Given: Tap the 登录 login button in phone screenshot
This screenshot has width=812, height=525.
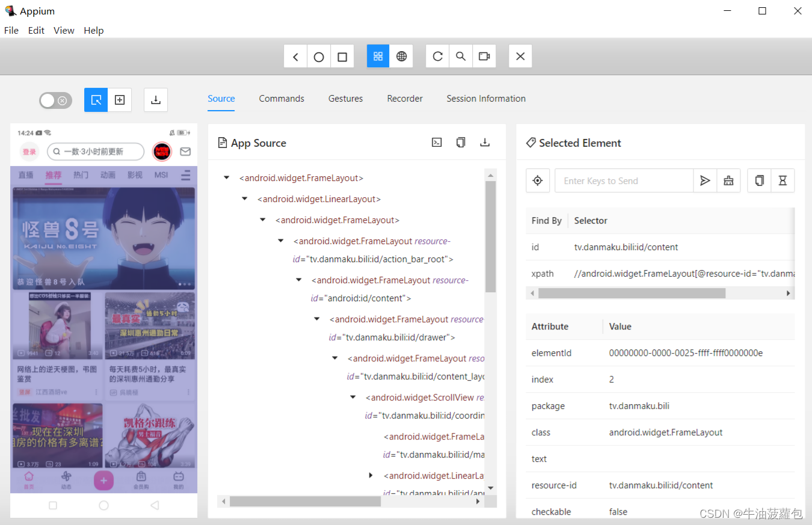Looking at the screenshot, I should 29,152.
